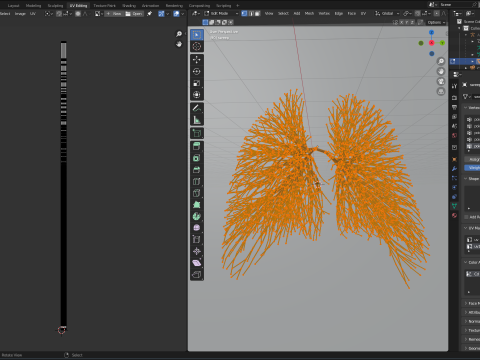The image size is (480, 360).
Task: Select the Smooth tool
Action: 197,228
